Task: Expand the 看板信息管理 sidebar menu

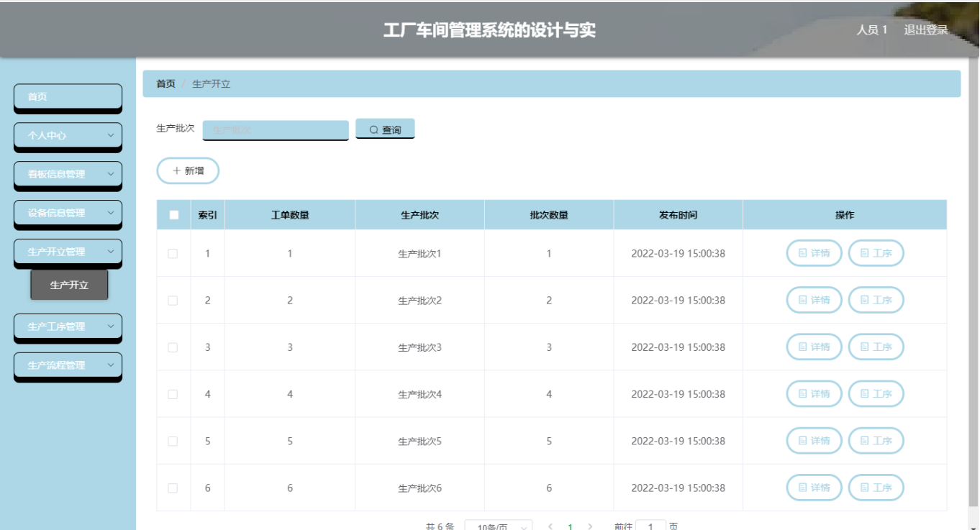Action: click(68, 174)
